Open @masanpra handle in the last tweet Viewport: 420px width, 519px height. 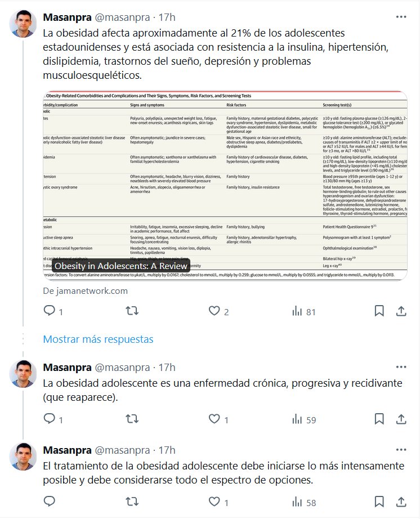123,450
